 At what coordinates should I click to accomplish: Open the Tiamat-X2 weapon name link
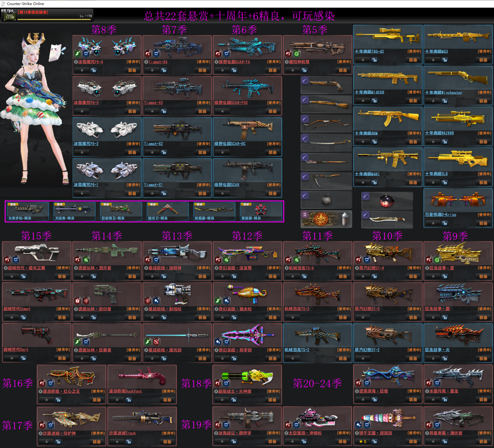coord(153,144)
